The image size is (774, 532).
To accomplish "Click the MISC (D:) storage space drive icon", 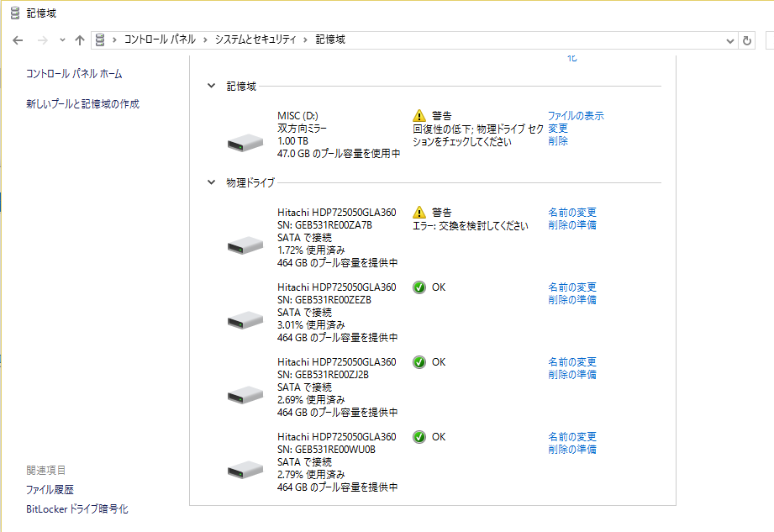I will click(x=245, y=143).
